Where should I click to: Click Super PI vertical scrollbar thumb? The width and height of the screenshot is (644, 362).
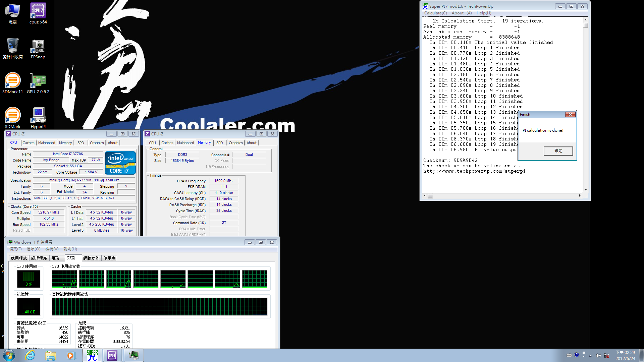point(586,25)
